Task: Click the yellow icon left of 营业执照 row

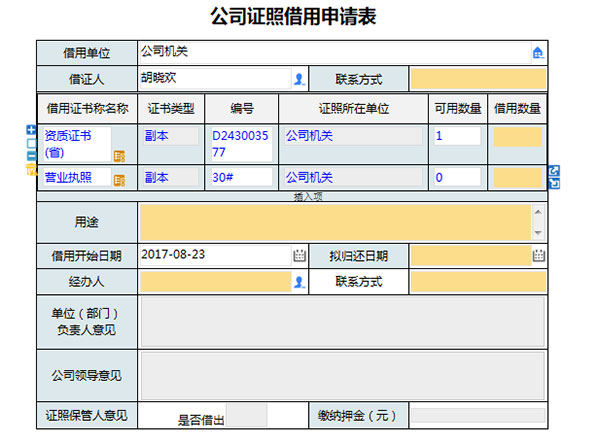Action: [x=31, y=169]
